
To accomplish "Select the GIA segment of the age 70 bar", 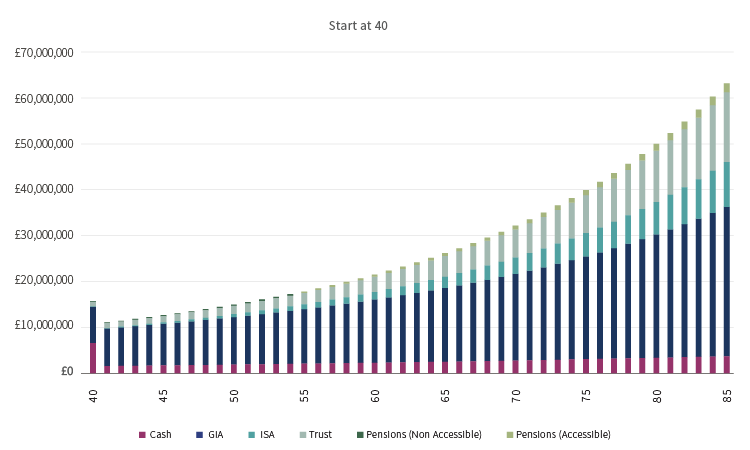I will click(516, 317).
